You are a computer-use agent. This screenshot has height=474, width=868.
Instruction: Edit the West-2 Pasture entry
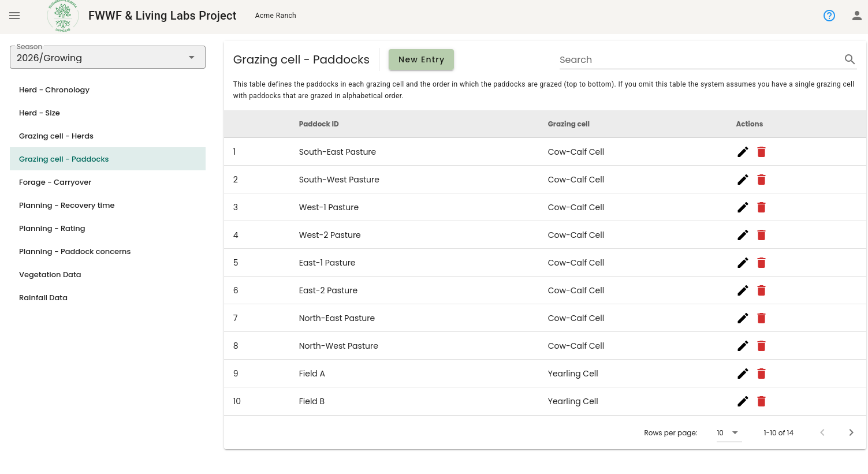click(743, 235)
